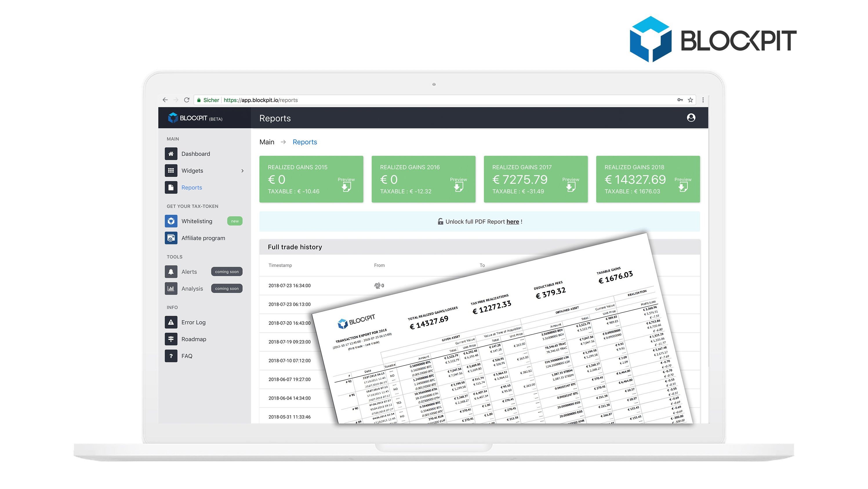Open Dashboard in the sidebar
Screen dimensions: 868x489
[x=196, y=154]
